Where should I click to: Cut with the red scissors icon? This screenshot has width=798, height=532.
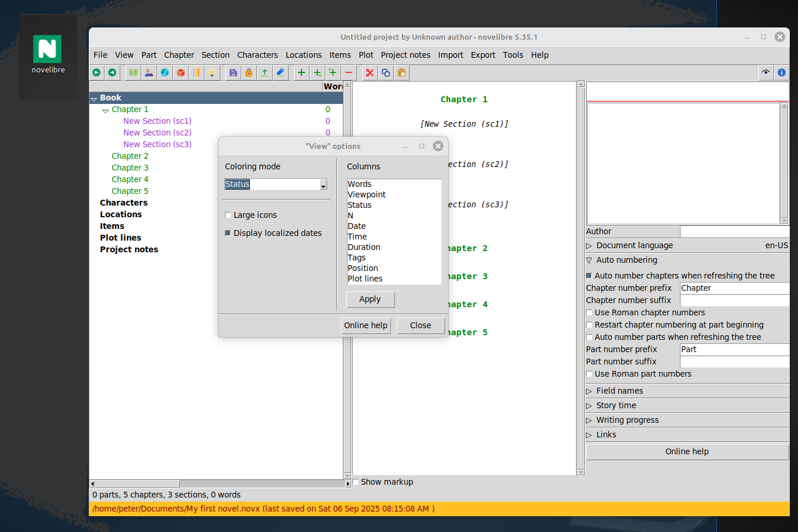click(370, 73)
